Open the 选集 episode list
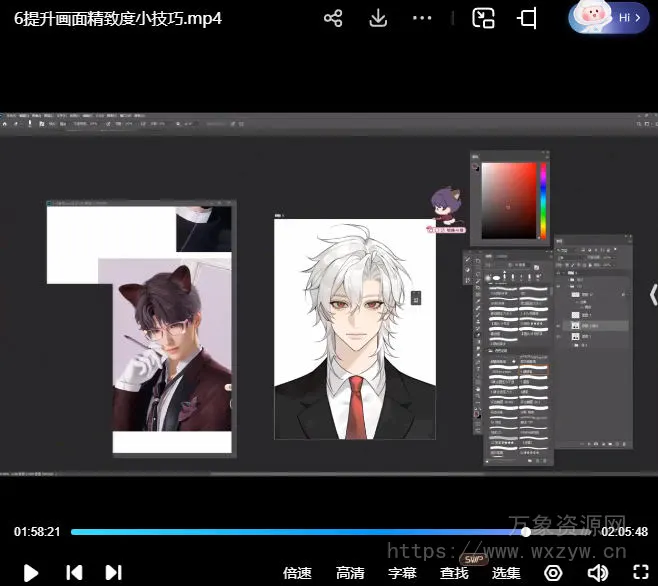 506,573
